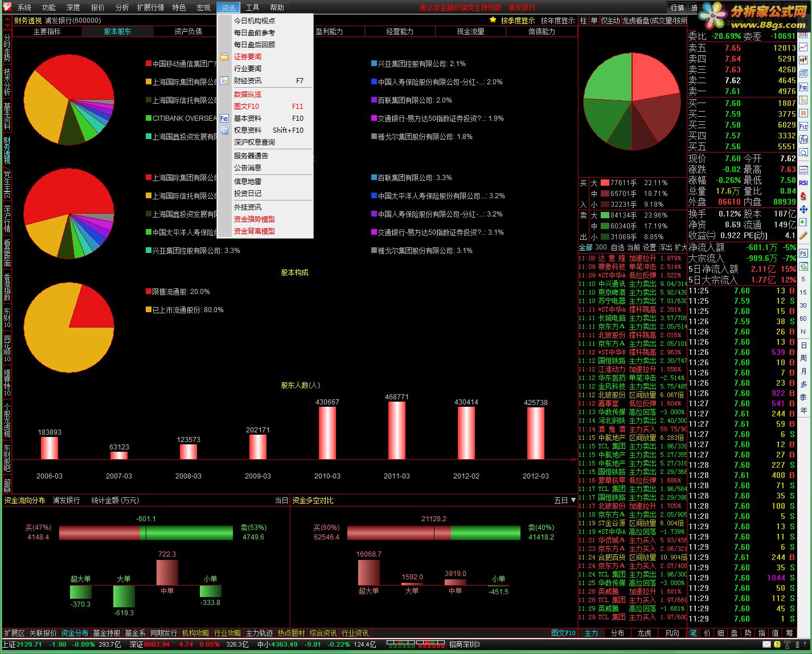Image resolution: width=812 pixels, height=654 pixels.
Task: Toggle 按季度显示 quarterly display
Action: click(518, 21)
